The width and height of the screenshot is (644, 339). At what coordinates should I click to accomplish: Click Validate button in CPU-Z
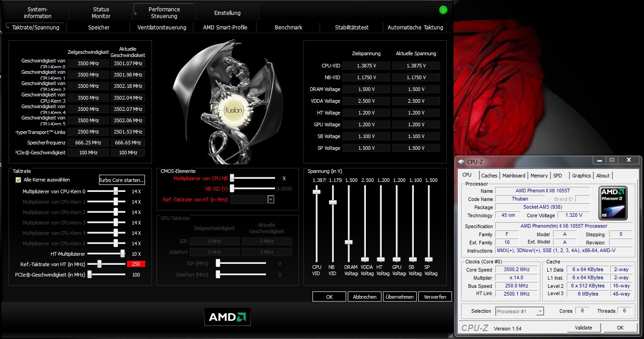(583, 328)
